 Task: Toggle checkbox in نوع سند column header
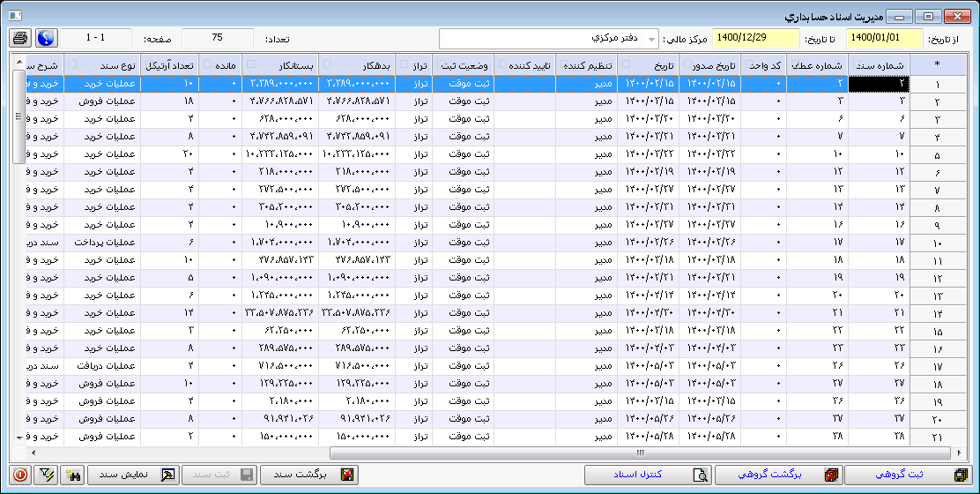[x=73, y=64]
